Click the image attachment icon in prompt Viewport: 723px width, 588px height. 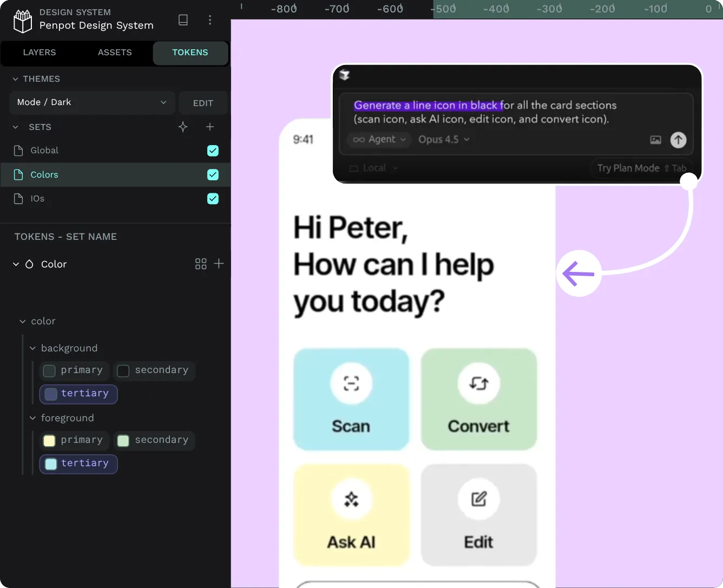tap(655, 140)
